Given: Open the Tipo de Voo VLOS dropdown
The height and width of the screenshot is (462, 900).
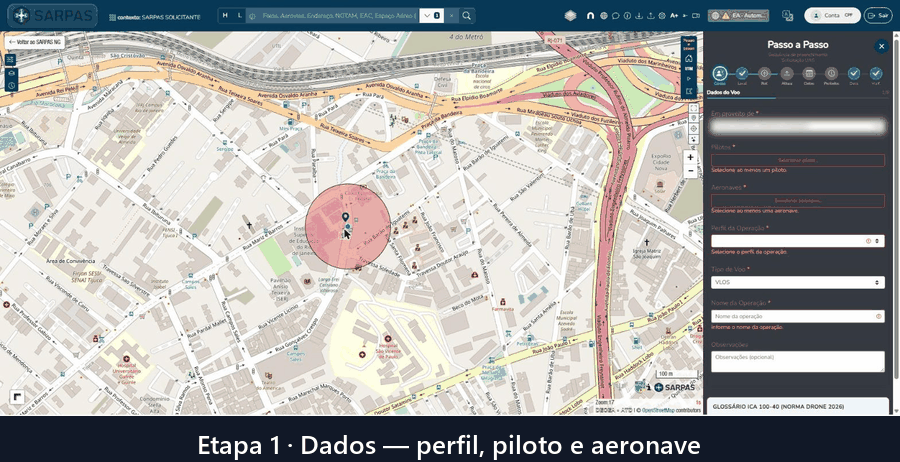Looking at the screenshot, I should pos(798,282).
